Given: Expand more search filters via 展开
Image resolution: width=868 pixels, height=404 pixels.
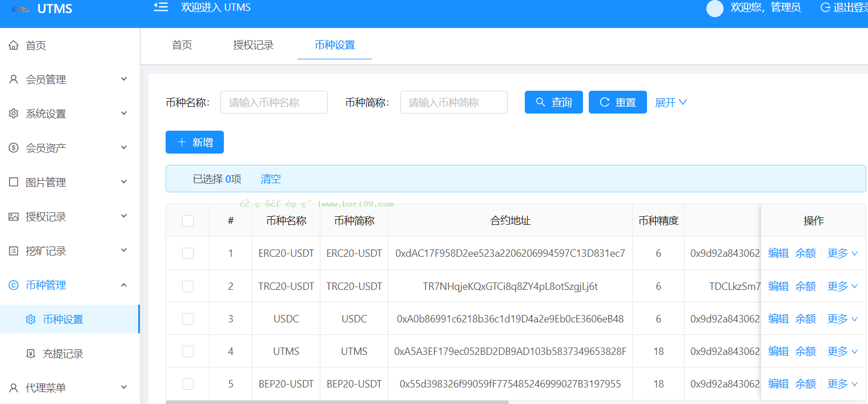Looking at the screenshot, I should coord(671,102).
